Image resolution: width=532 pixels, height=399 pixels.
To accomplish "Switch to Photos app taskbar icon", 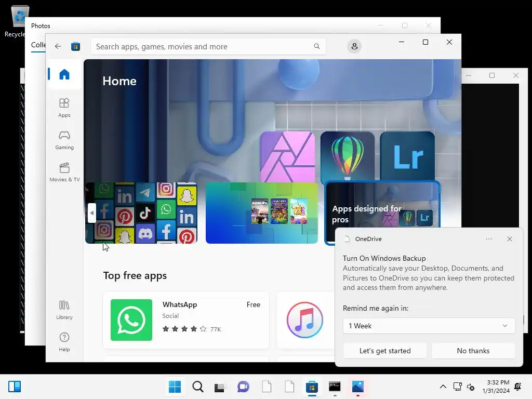I will pyautogui.click(x=357, y=387).
